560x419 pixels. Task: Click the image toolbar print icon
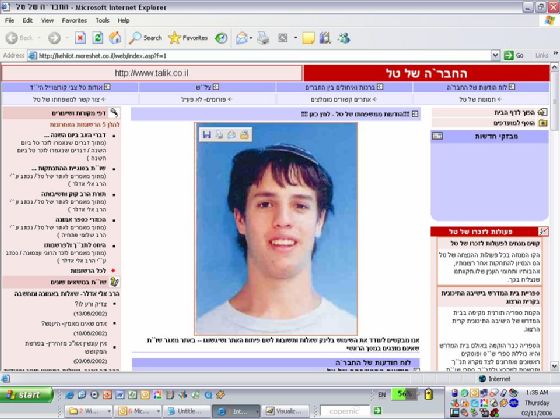click(x=219, y=134)
